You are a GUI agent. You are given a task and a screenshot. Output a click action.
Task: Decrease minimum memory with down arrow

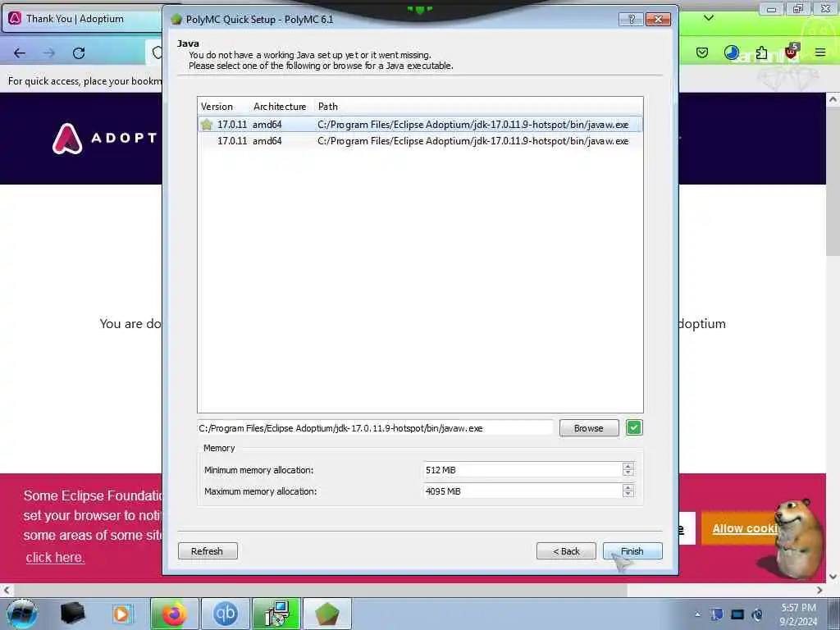point(628,473)
